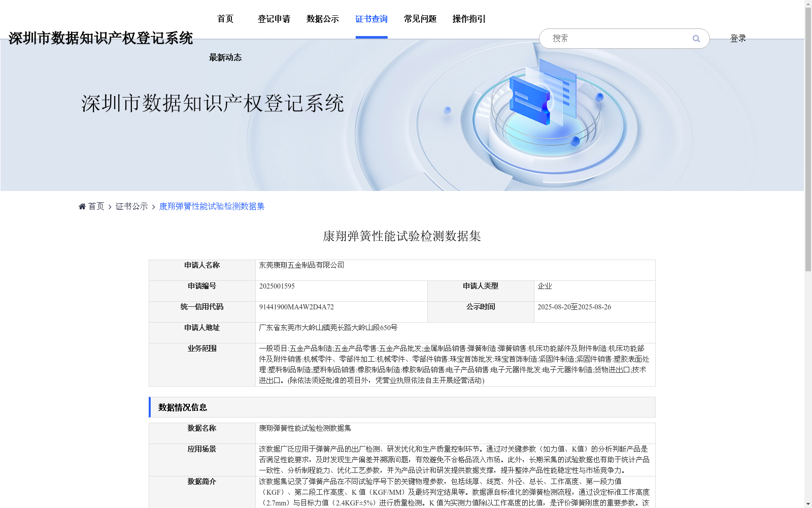Click the scrollbar up arrow
The image size is (812, 508).
tap(808, 4)
